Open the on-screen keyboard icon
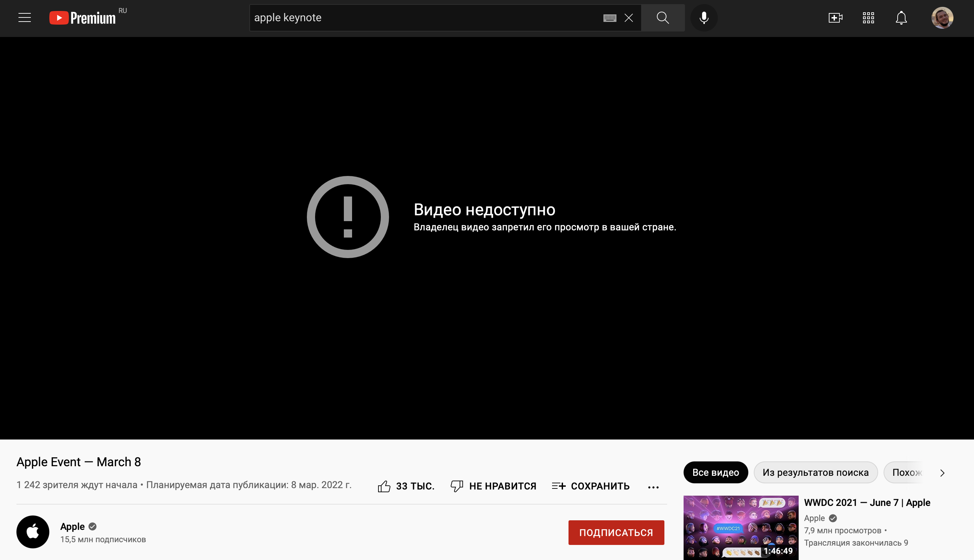Viewport: 974px width, 560px height. click(x=610, y=18)
